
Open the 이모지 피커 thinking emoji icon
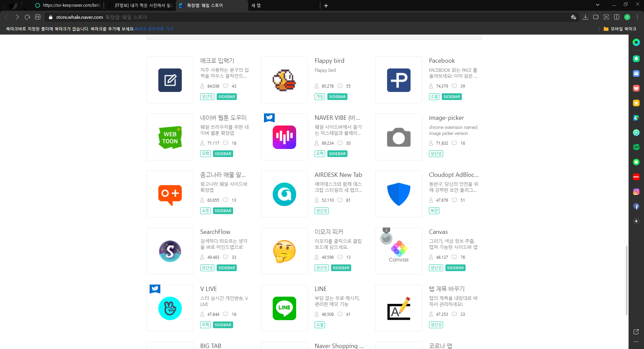coord(284,251)
